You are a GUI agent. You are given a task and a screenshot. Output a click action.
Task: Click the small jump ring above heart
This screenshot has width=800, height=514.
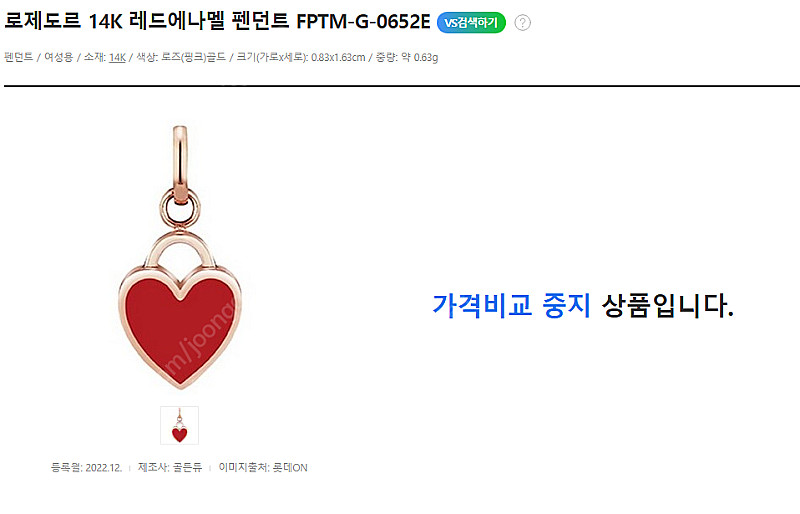point(180,207)
